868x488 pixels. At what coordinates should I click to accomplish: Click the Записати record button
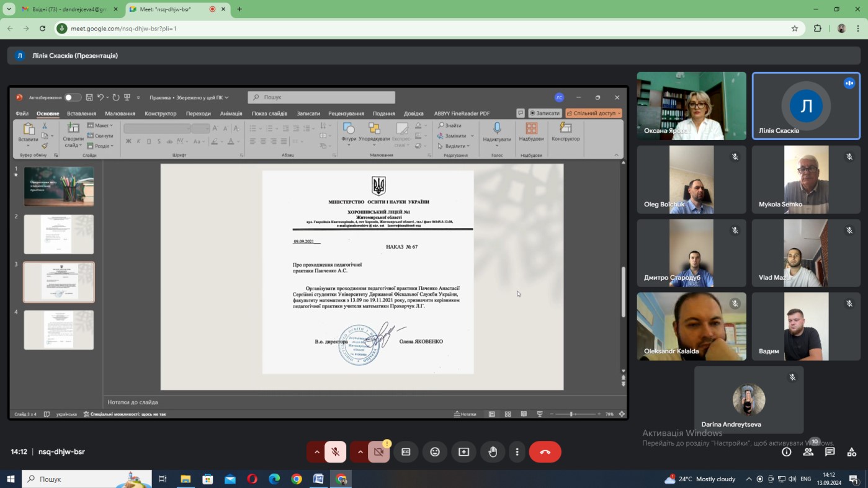pyautogui.click(x=545, y=113)
